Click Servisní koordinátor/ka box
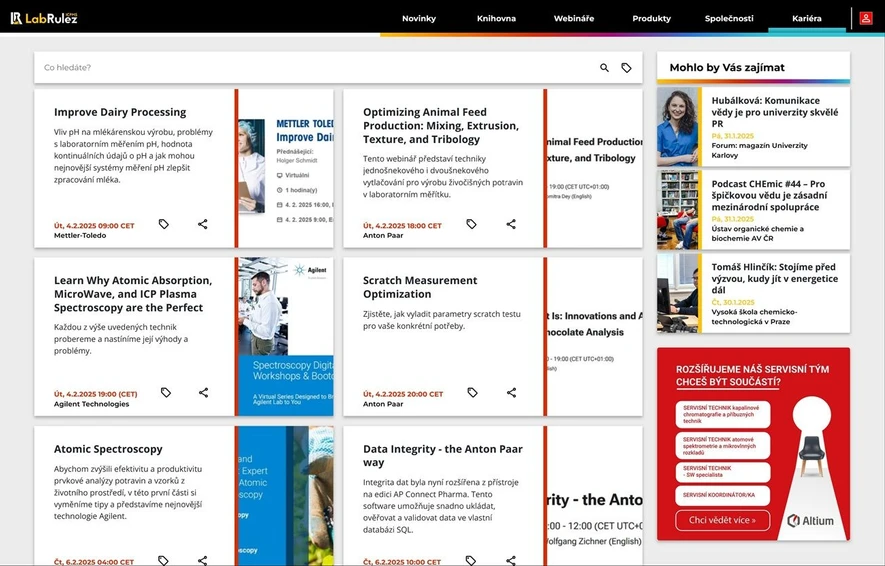Image resolution: width=885 pixels, height=566 pixels. (x=722, y=495)
